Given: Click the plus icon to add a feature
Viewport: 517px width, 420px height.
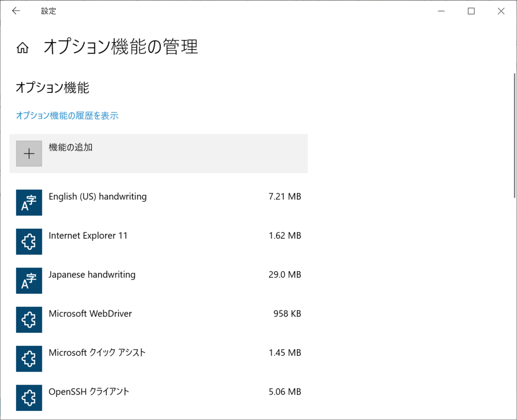Looking at the screenshot, I should [29, 153].
